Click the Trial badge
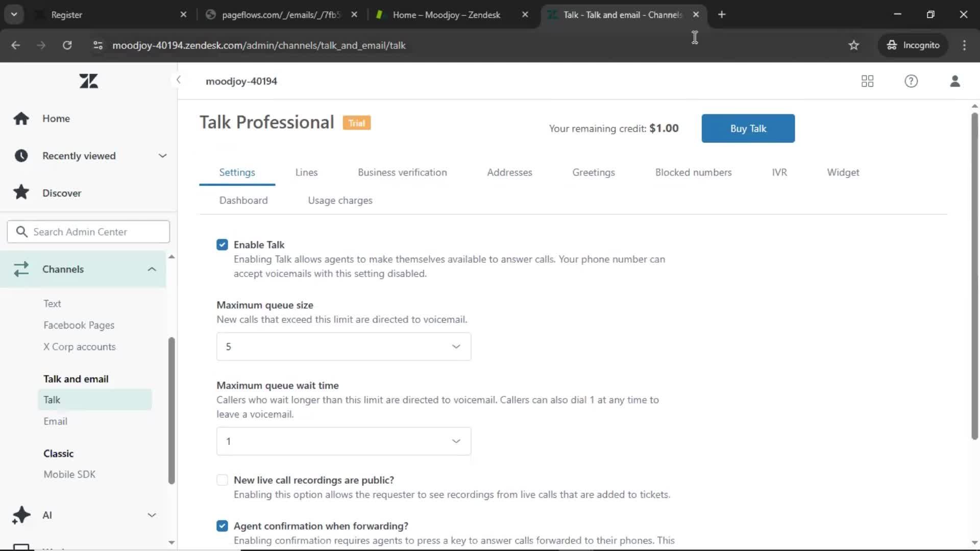Image resolution: width=980 pixels, height=551 pixels. pyautogui.click(x=357, y=123)
